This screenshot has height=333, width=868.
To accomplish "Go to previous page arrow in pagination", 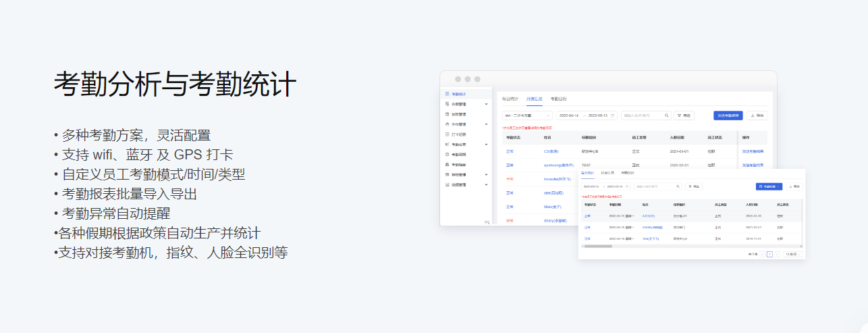I will [762, 254].
